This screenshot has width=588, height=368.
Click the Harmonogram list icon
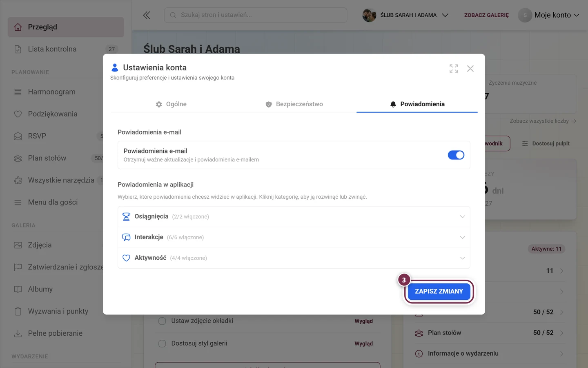[18, 92]
